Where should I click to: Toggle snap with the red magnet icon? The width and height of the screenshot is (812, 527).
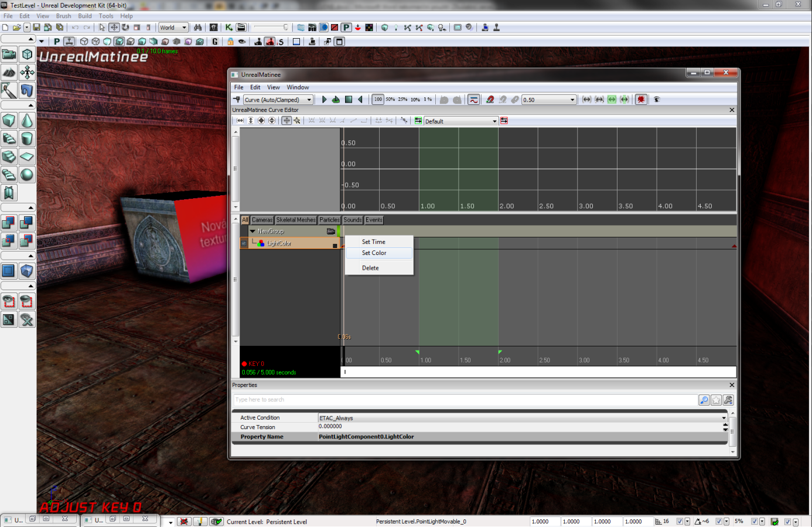(490, 100)
